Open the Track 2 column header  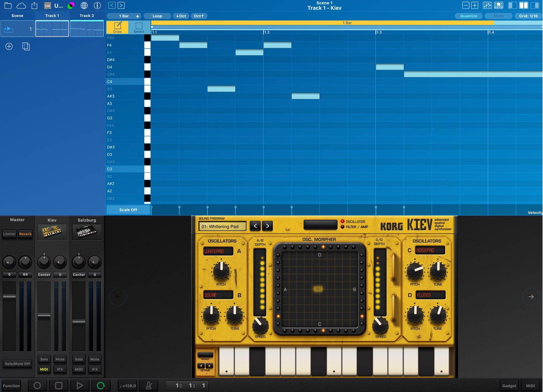click(x=87, y=16)
